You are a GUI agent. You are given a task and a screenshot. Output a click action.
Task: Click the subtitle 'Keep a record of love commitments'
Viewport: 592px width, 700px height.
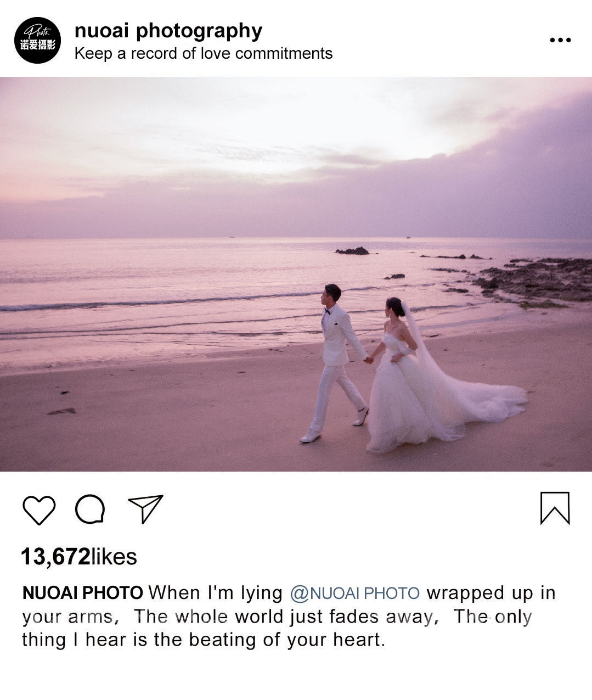pos(204,54)
